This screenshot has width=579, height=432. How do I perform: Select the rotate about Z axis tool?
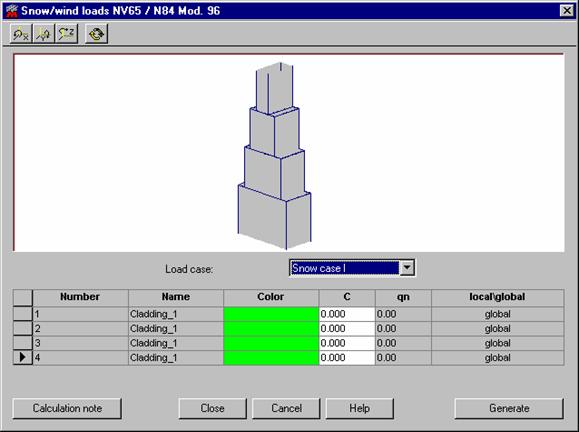66,34
